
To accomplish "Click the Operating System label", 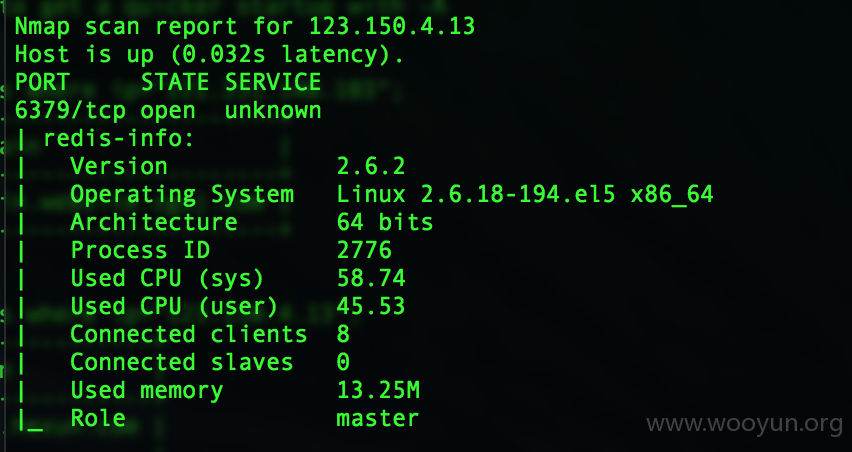I will click(182, 194).
